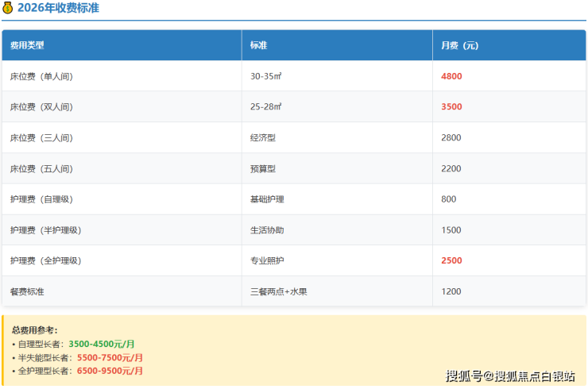Image resolution: width=588 pixels, height=389 pixels.
Task: Click the red 2500 nursing fee
Action: (x=451, y=260)
